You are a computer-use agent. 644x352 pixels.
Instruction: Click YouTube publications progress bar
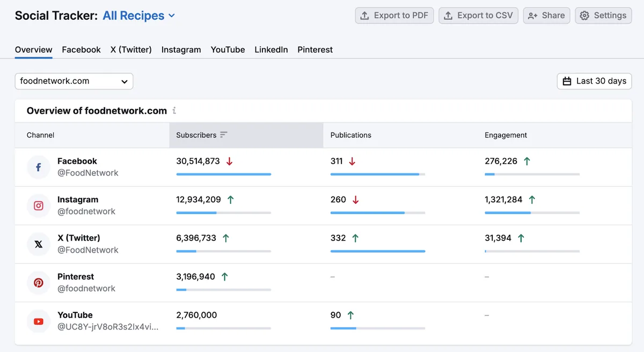(378, 329)
